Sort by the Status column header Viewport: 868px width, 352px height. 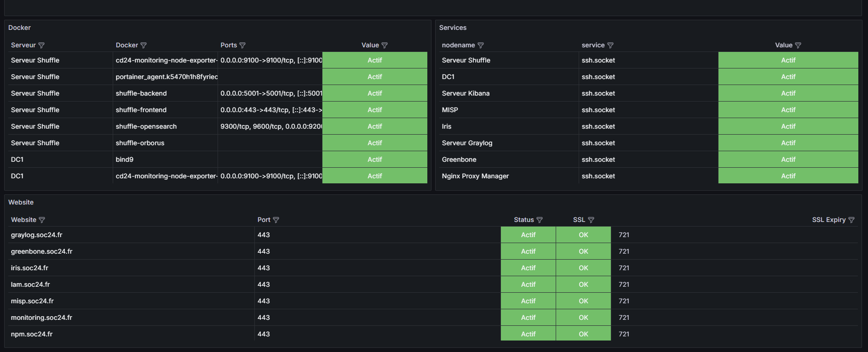click(x=524, y=220)
